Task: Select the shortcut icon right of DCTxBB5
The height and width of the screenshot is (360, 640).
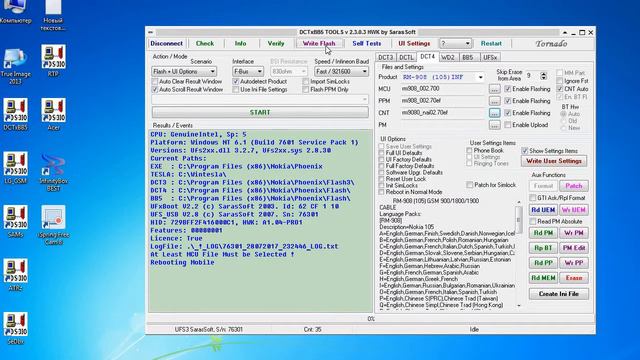Action: pyautogui.click(x=53, y=114)
